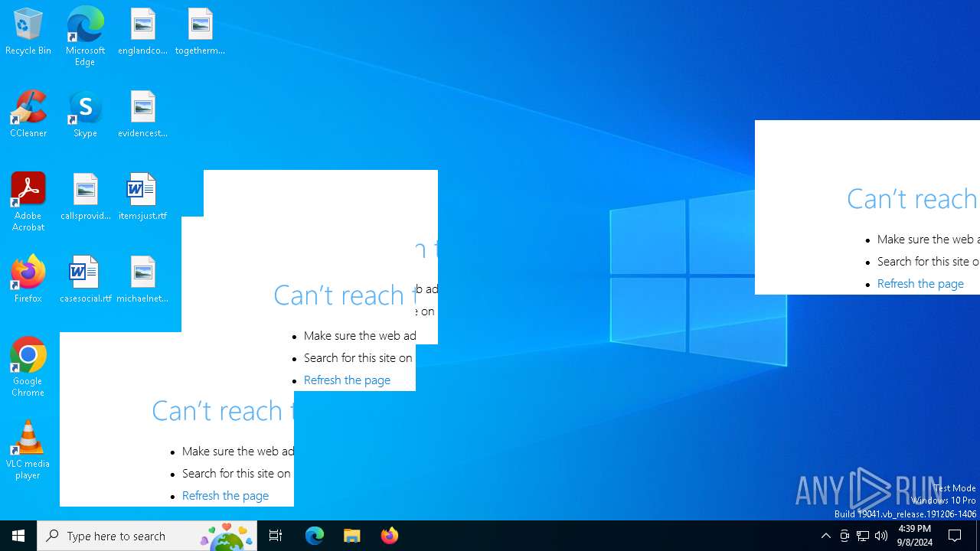980x551 pixels.
Task: Click Refresh the page link in right window
Action: [x=920, y=283]
